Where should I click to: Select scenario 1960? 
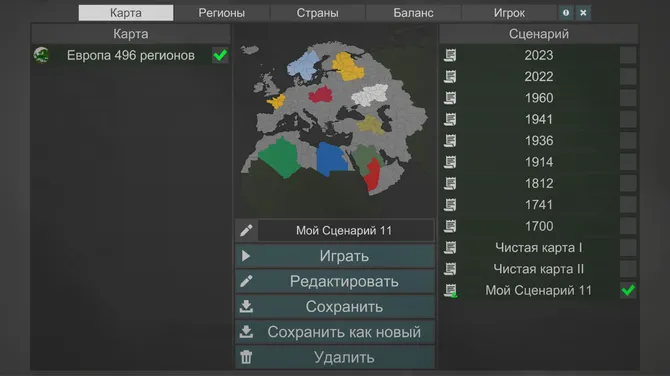pos(539,98)
